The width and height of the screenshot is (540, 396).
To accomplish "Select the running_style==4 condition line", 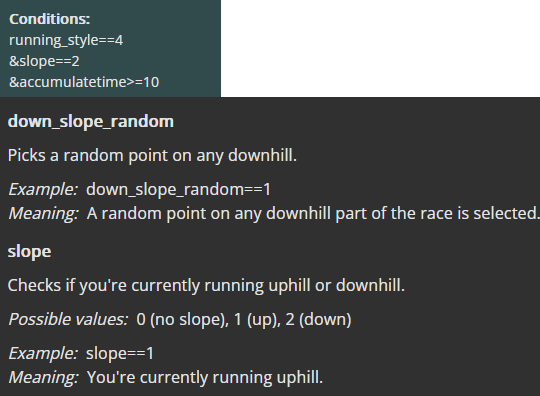I will pyautogui.click(x=66, y=40).
